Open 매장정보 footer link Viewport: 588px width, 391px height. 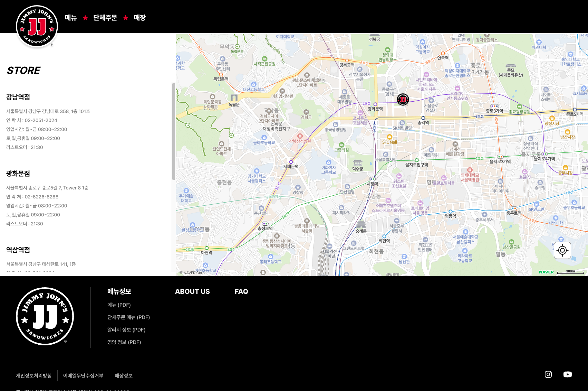coord(124,376)
